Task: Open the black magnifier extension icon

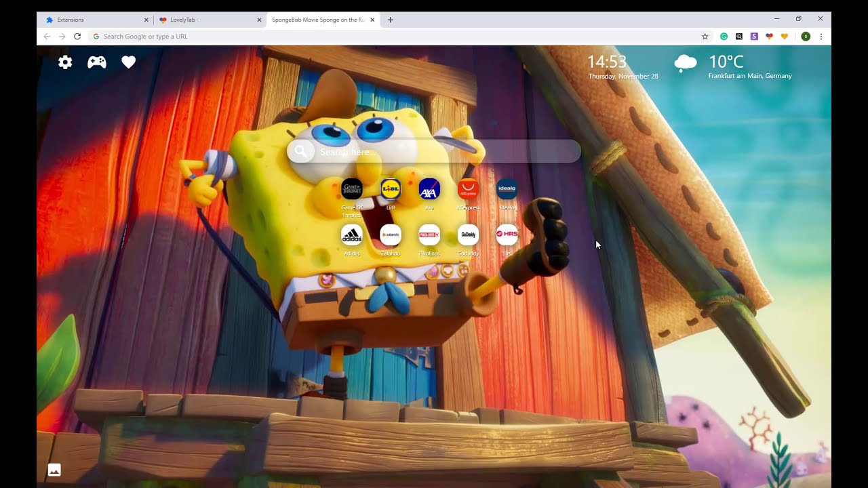Action: [739, 37]
